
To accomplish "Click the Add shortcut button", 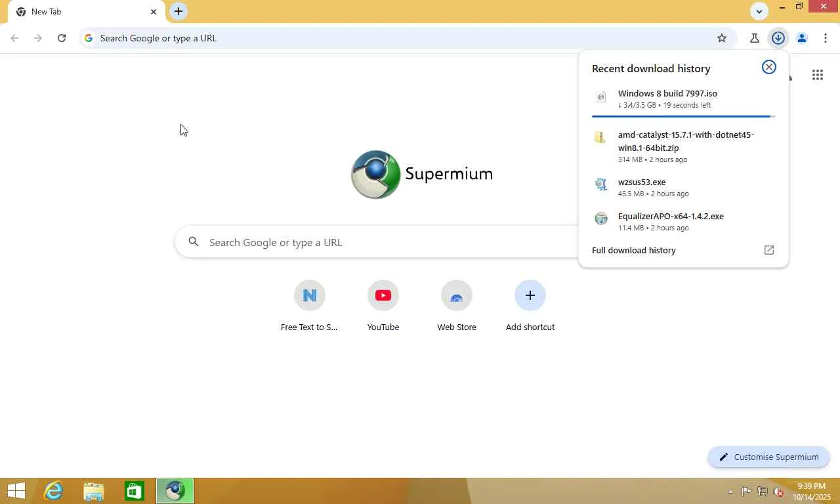I will click(530, 306).
